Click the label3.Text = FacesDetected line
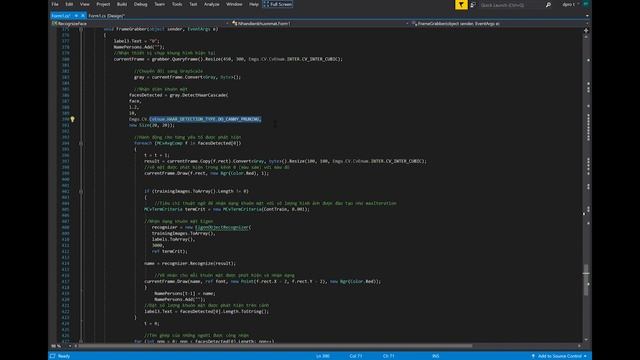This screenshot has width=640, height=360. point(207,311)
